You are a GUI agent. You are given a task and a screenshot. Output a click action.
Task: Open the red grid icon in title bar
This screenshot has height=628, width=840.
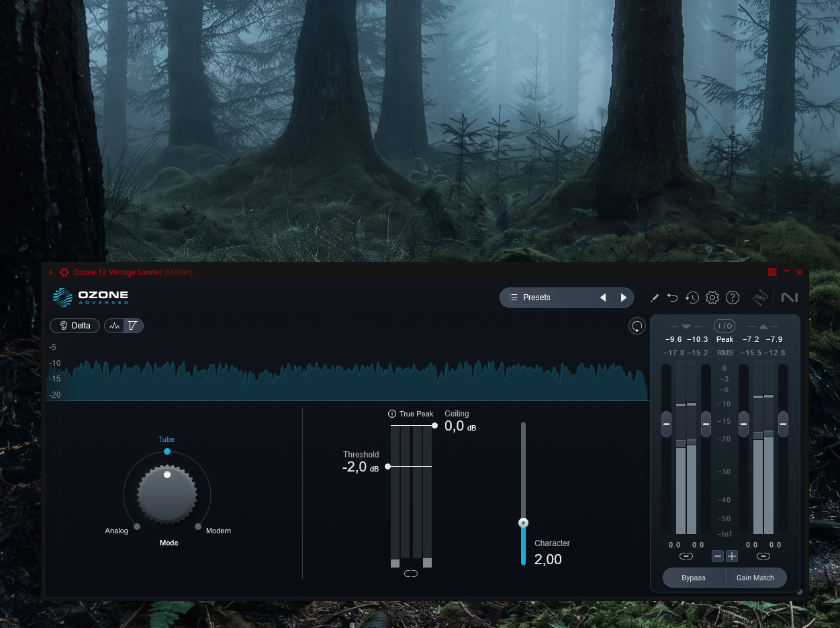click(772, 272)
